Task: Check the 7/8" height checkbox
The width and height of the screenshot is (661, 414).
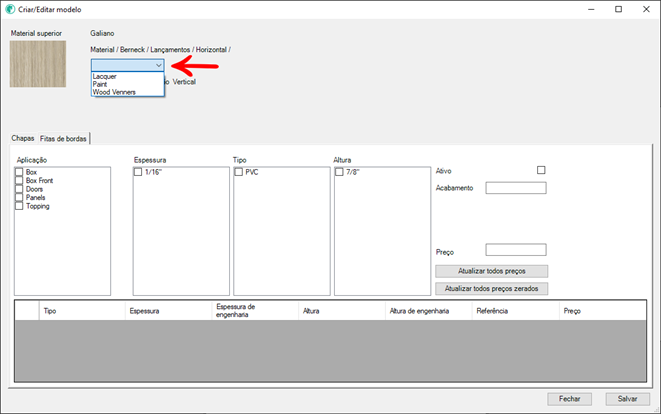Action: [x=339, y=172]
